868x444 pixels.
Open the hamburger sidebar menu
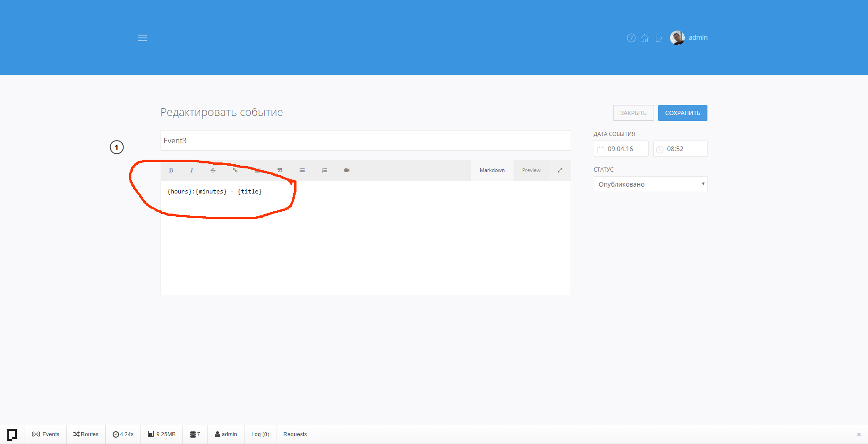142,38
